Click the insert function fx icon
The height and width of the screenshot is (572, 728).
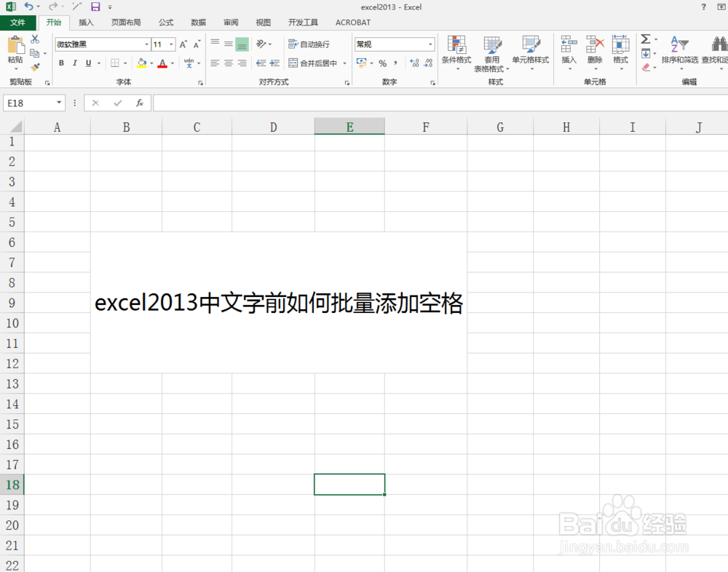tap(139, 103)
